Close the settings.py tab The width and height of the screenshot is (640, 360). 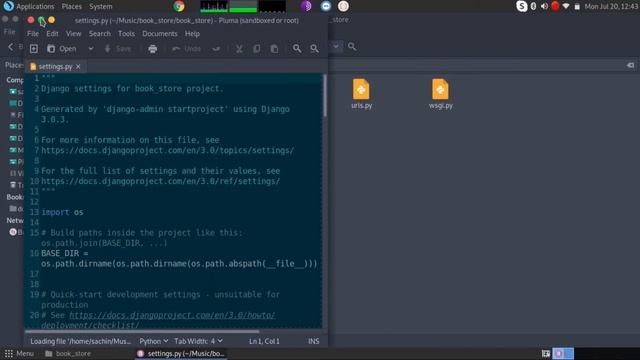78,66
